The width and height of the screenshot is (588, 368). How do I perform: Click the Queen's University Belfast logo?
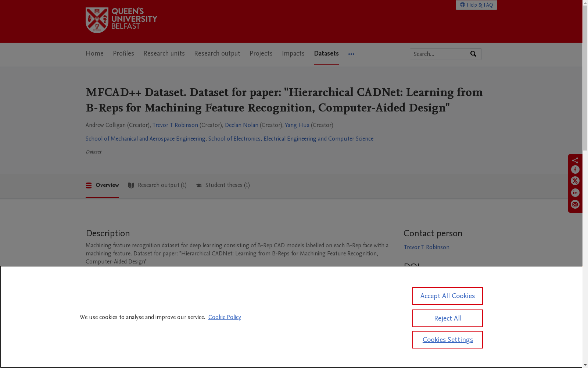[x=121, y=20]
